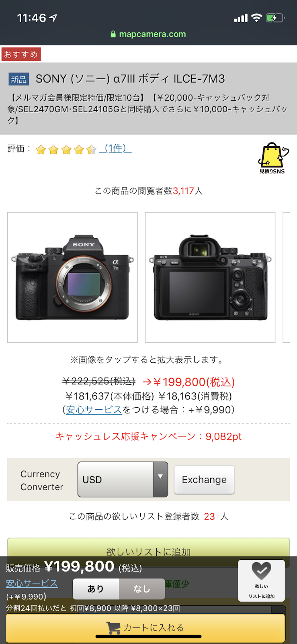Enlarge the rear view camera image
The height and width of the screenshot is (644, 297).
coord(210,277)
